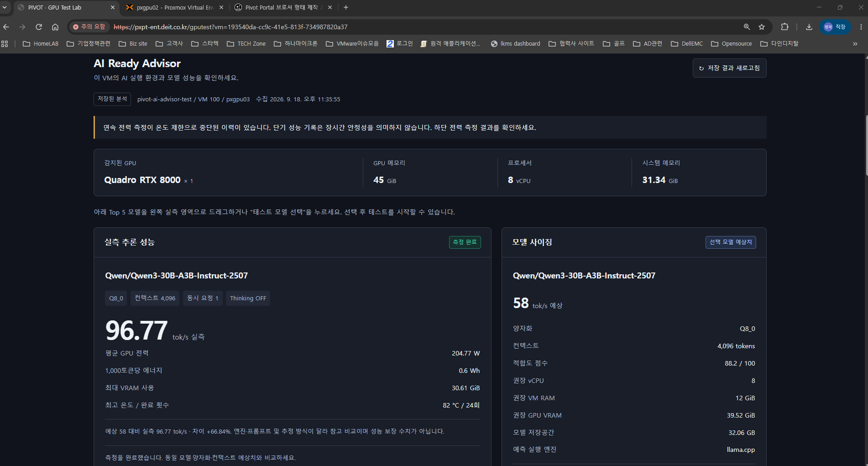Select the 컨텍스트 4,096 chip
Image resolution: width=868 pixels, height=466 pixels.
(155, 298)
